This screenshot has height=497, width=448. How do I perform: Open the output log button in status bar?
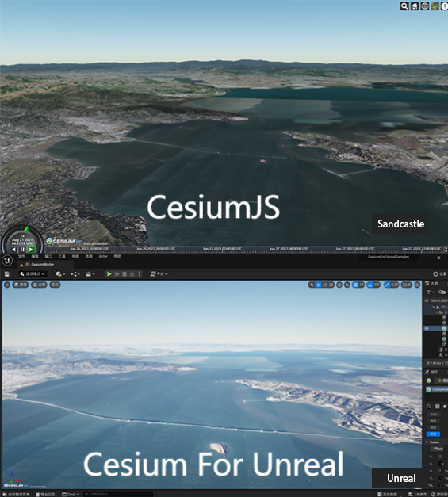(x=46, y=494)
